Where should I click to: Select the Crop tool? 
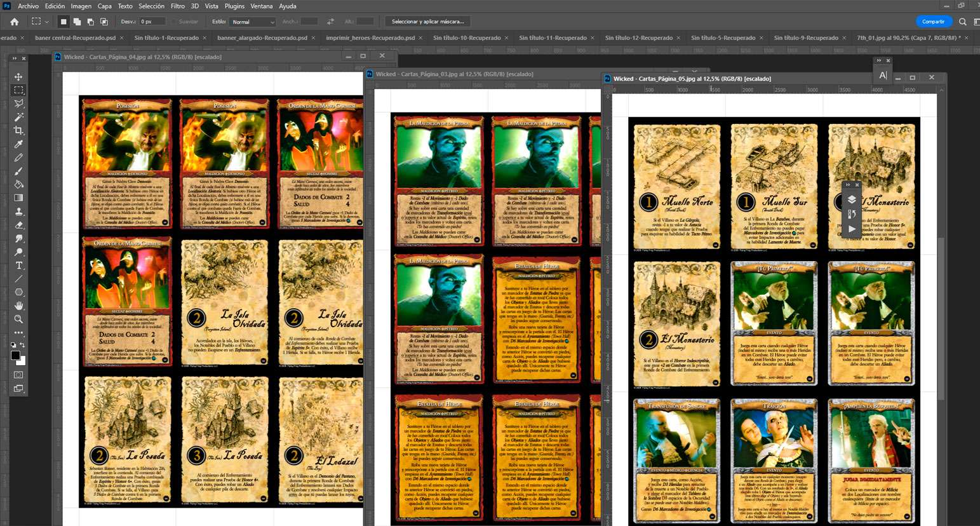pos(18,130)
